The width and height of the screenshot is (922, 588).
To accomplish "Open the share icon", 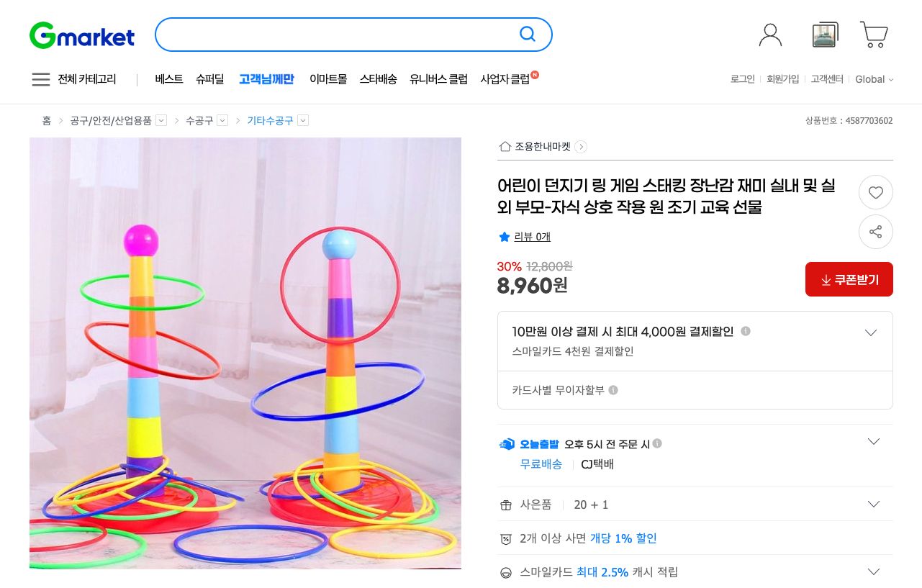I will [x=875, y=232].
